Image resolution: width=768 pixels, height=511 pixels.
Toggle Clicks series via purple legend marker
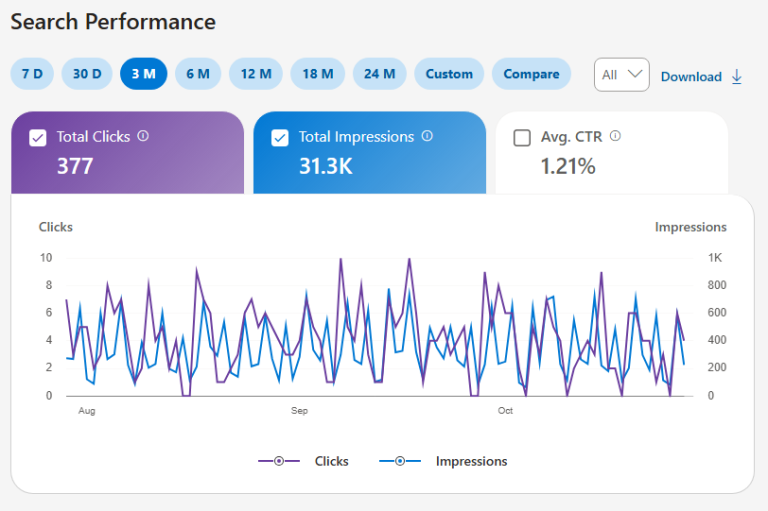(x=279, y=461)
